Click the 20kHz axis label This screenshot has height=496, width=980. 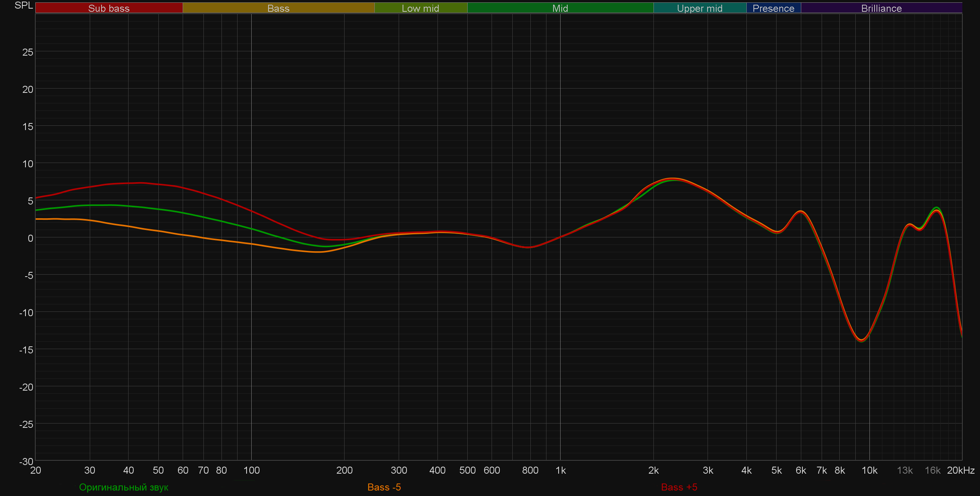pos(960,470)
